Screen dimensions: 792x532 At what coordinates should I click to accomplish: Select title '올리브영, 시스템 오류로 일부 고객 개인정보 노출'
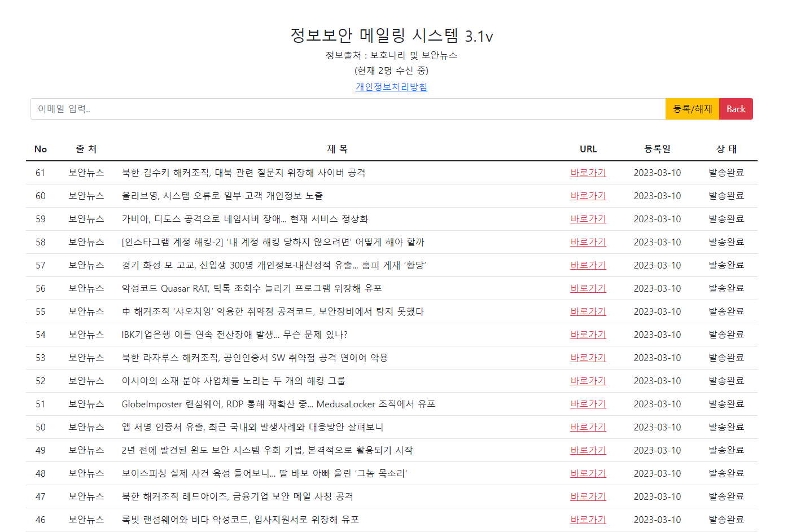coord(222,196)
